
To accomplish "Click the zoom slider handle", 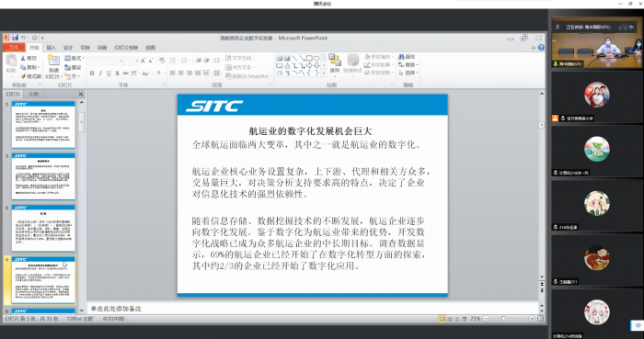I will pyautogui.click(x=503, y=319).
